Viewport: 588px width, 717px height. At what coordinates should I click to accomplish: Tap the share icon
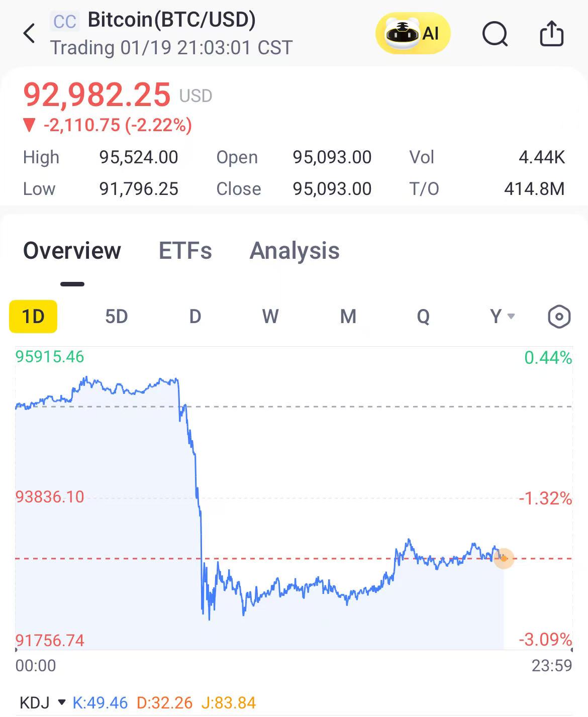pyautogui.click(x=551, y=34)
